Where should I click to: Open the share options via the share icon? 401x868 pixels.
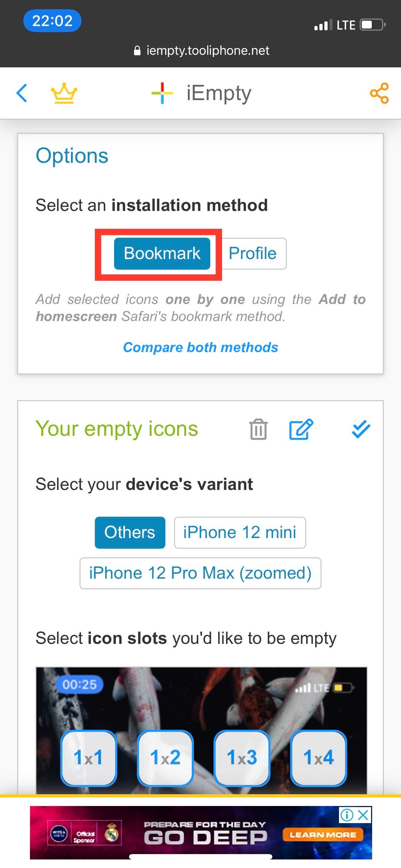379,93
